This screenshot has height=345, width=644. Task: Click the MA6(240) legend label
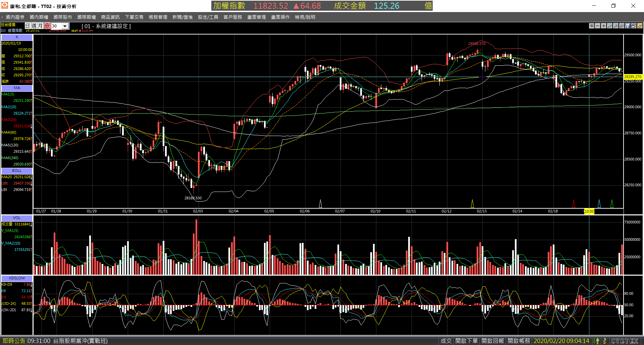click(x=10, y=158)
